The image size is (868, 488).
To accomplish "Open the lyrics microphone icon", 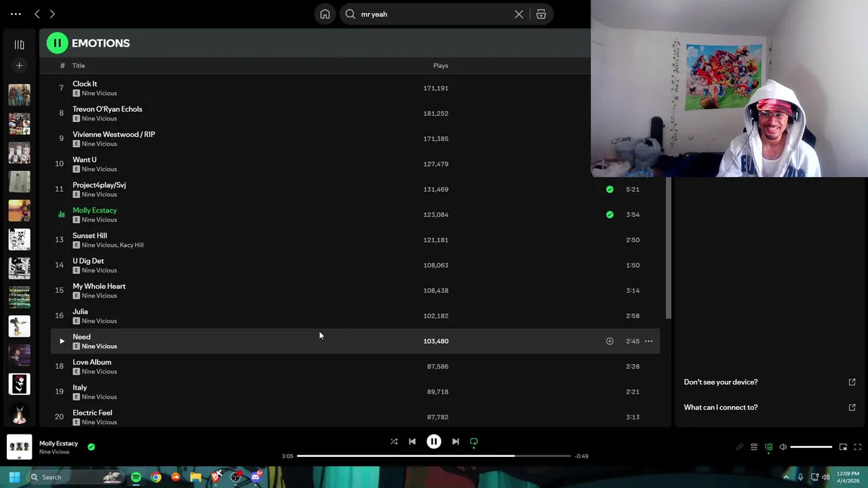I will [739, 447].
